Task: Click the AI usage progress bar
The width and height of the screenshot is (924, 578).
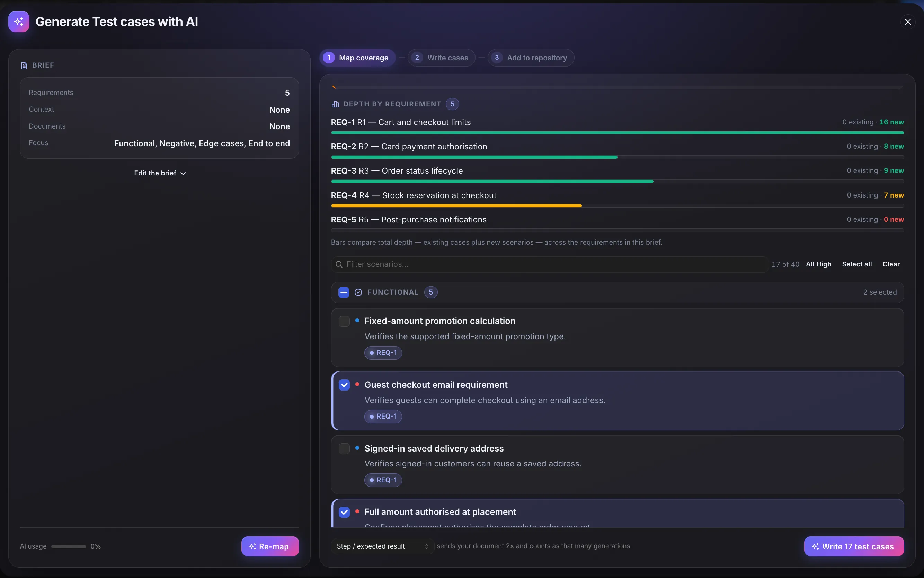Action: click(68, 546)
